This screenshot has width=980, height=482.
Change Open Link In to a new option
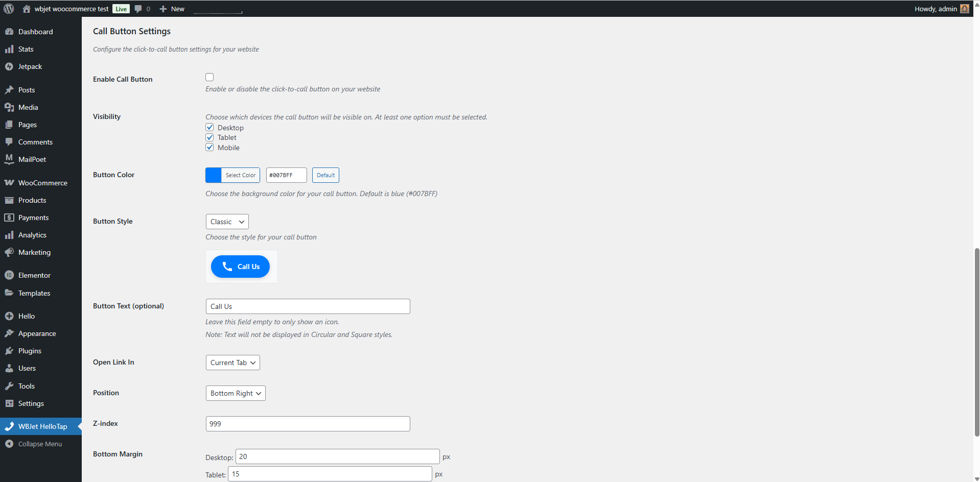tap(232, 363)
